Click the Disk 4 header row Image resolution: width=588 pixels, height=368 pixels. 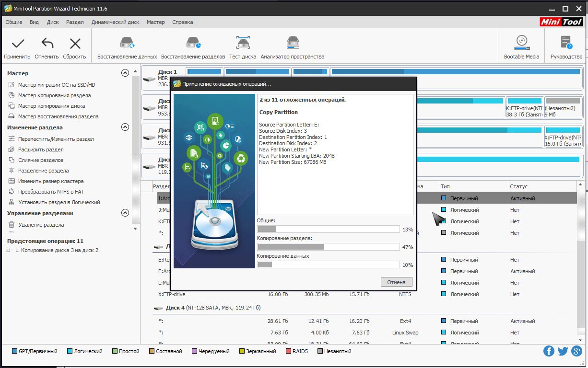click(365, 308)
